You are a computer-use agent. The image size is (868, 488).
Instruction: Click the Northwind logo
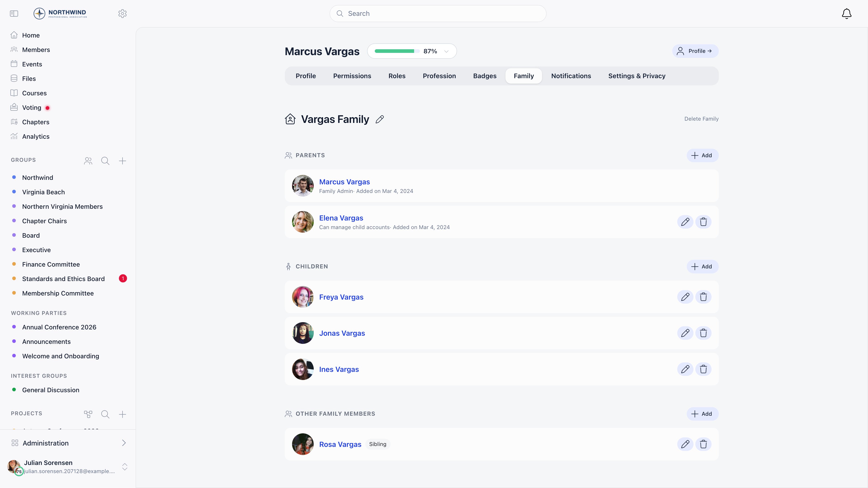point(60,14)
